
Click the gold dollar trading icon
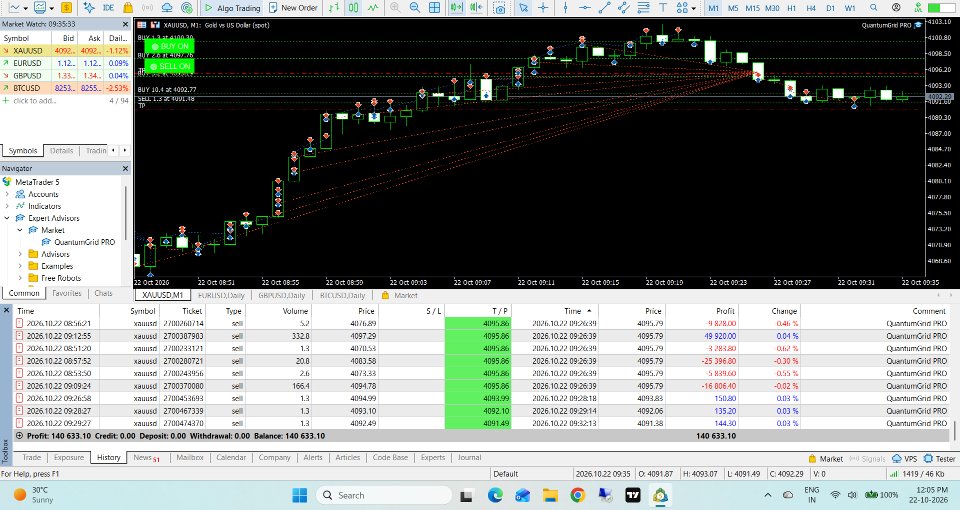[66, 7]
